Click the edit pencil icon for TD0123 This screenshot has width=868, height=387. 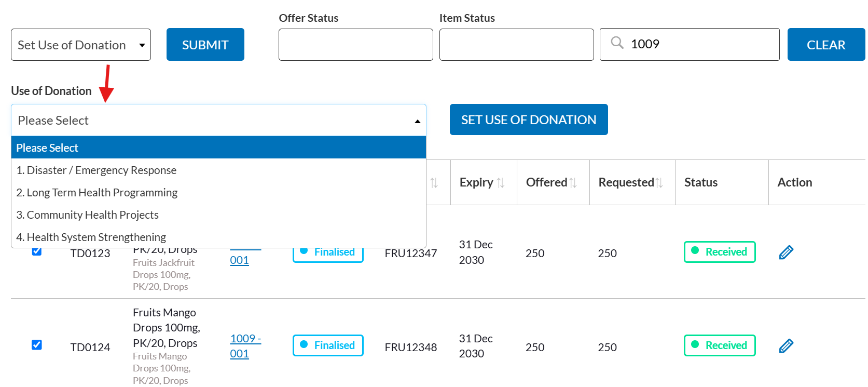point(786,252)
